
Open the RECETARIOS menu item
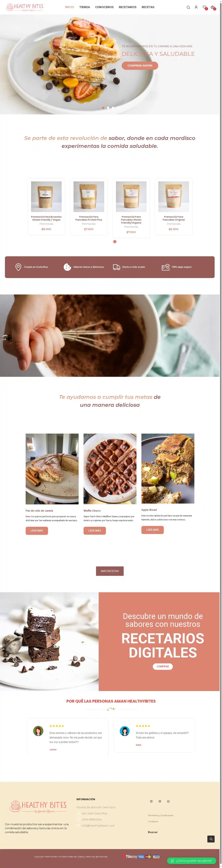(127, 7)
